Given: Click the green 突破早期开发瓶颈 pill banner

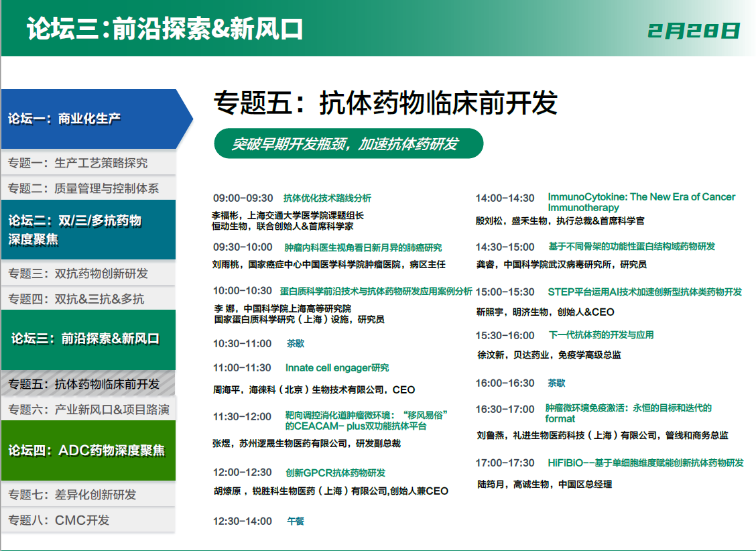Looking at the screenshot, I should 348,144.
